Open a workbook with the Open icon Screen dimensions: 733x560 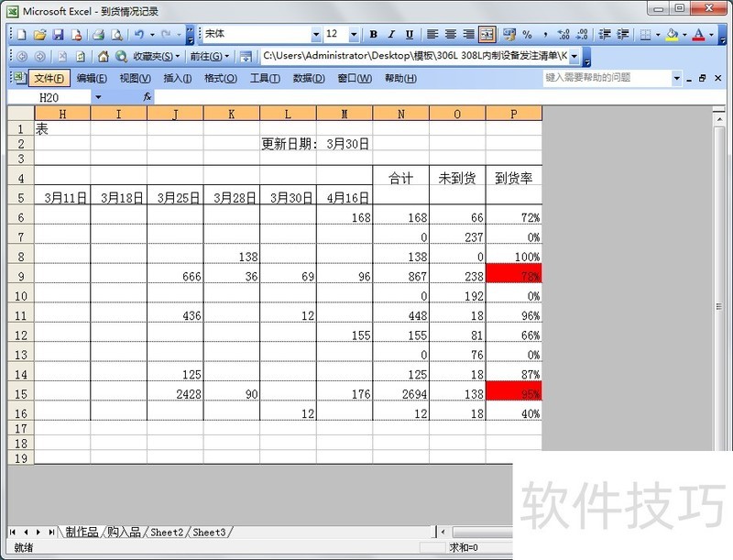coord(39,34)
